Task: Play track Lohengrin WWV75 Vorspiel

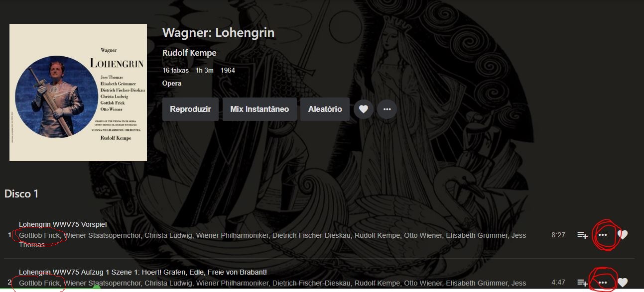Action: (x=63, y=224)
